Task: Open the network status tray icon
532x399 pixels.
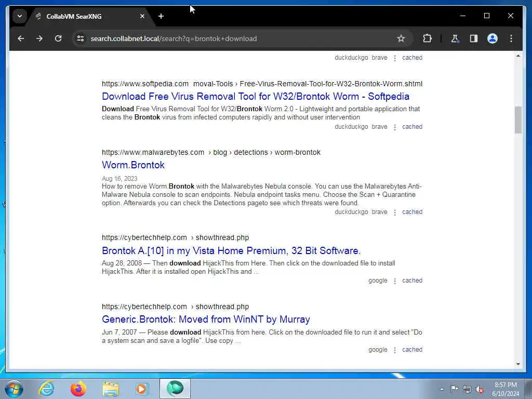Action: pos(467,389)
